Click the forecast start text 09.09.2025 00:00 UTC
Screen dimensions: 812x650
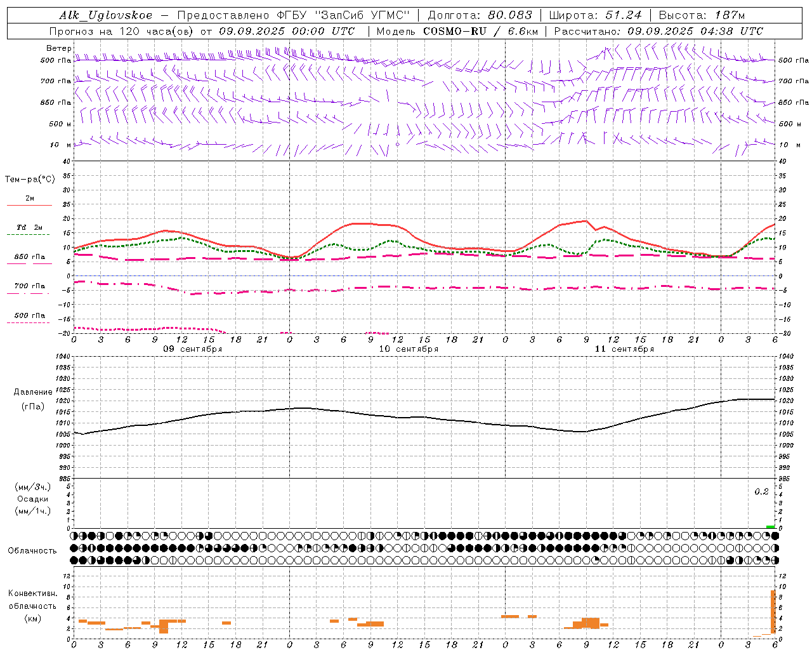(x=287, y=31)
